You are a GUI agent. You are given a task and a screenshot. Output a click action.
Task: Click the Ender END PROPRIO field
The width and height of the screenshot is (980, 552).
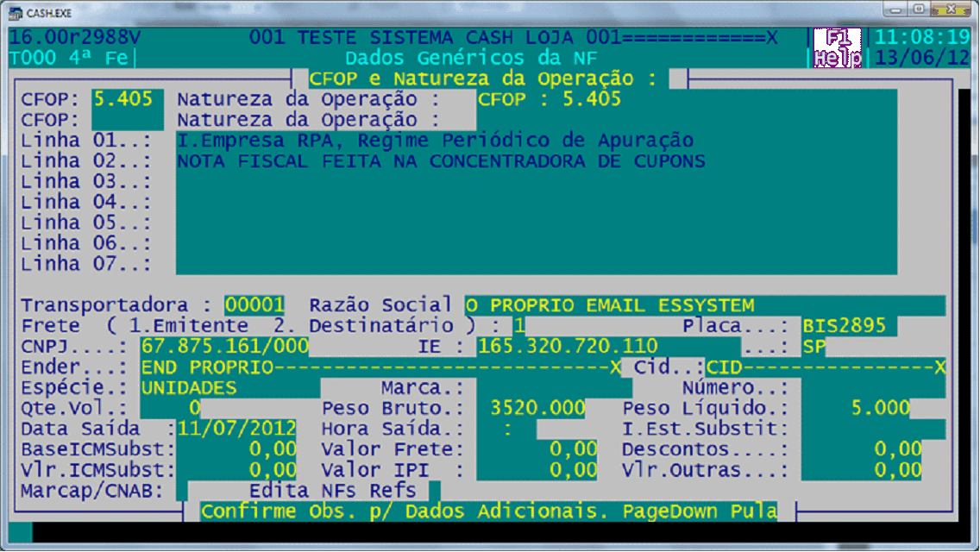[380, 367]
